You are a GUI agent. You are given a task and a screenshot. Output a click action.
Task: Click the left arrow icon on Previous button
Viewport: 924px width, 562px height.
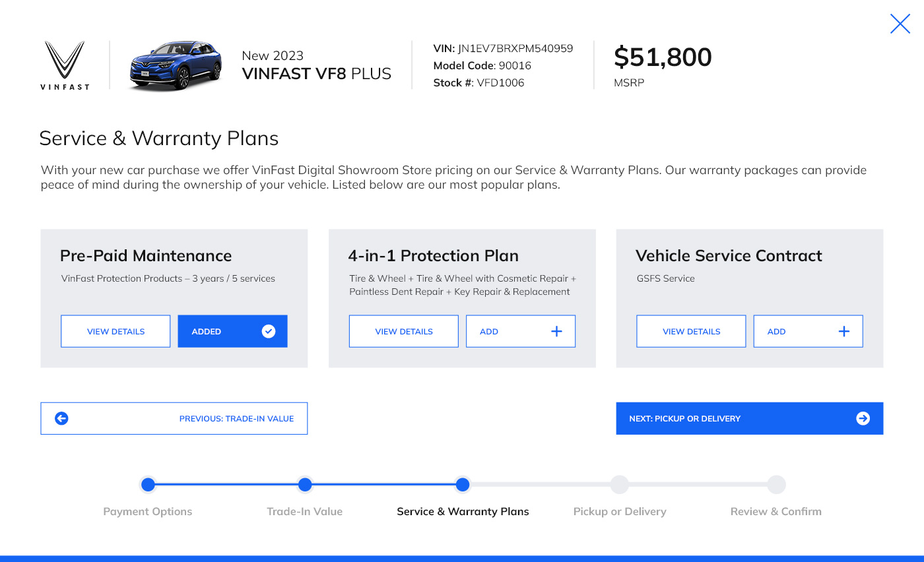[61, 418]
